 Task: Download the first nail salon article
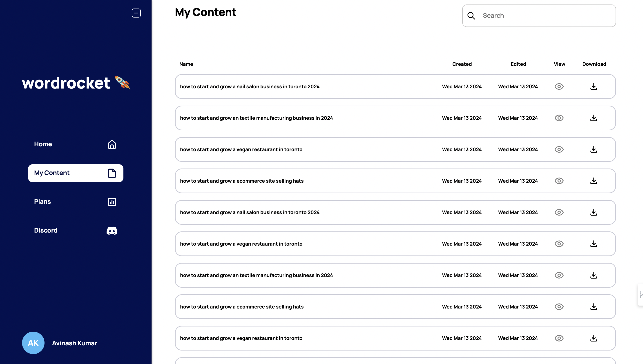(594, 87)
